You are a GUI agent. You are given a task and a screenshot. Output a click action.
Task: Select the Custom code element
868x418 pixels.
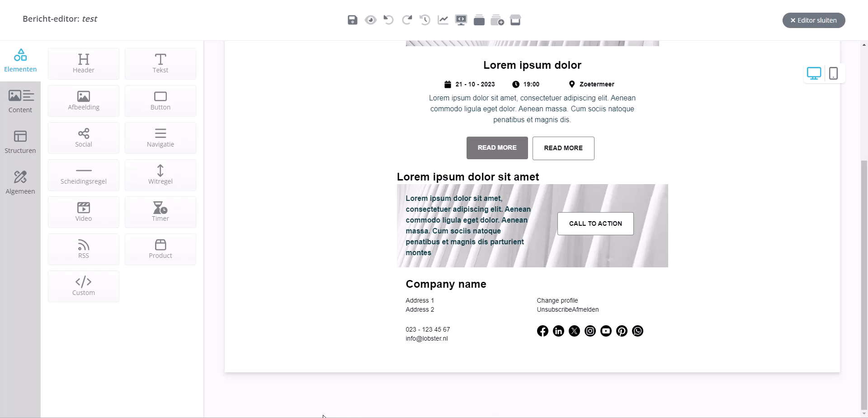[84, 286]
